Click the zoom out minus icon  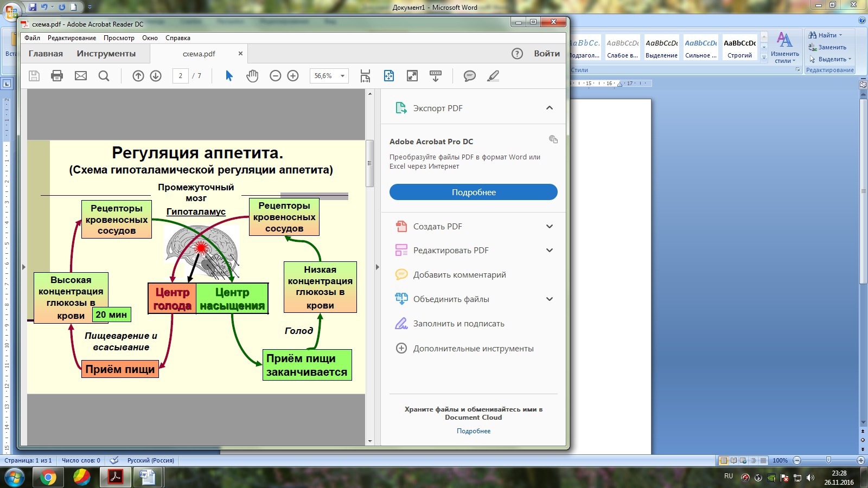pos(276,76)
